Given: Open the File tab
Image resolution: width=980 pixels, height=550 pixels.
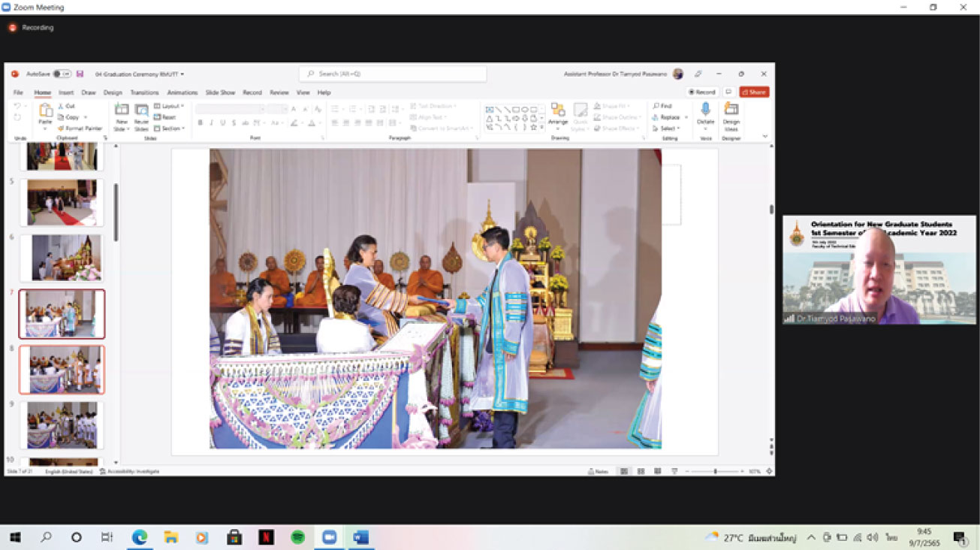Looking at the screenshot, I should coord(18,92).
